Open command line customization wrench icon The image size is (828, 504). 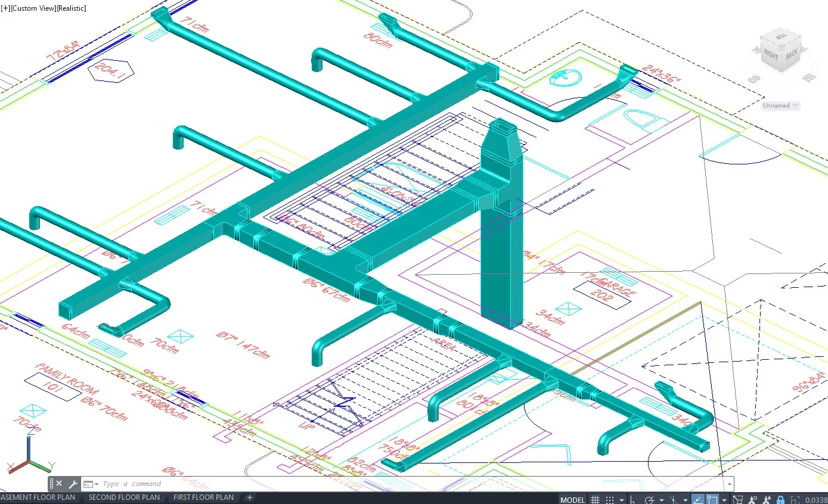(x=73, y=484)
